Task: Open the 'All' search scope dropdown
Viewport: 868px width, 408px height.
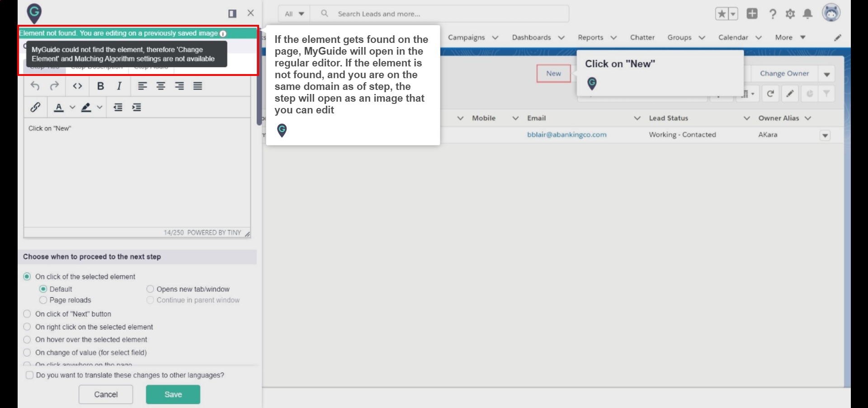Action: 294,14
